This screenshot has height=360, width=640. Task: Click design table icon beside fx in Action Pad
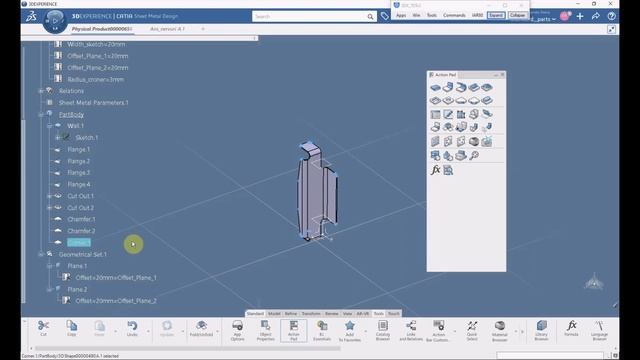coord(448,170)
